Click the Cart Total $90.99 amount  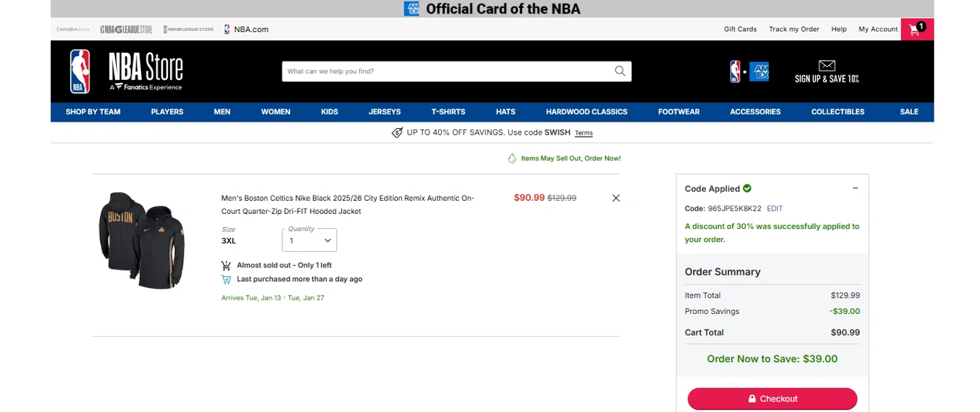point(845,332)
